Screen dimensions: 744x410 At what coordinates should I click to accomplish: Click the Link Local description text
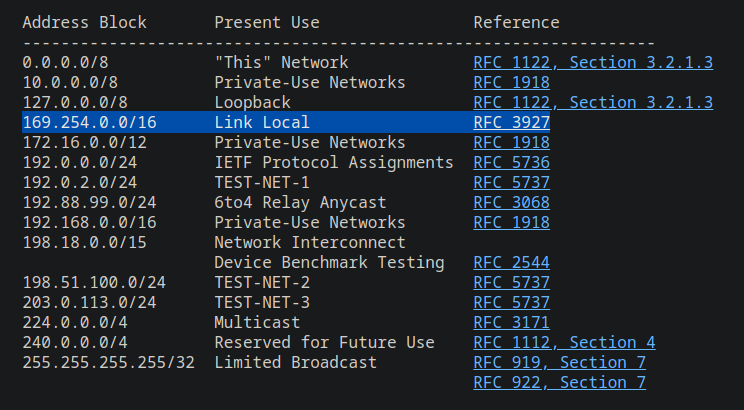pyautogui.click(x=262, y=122)
